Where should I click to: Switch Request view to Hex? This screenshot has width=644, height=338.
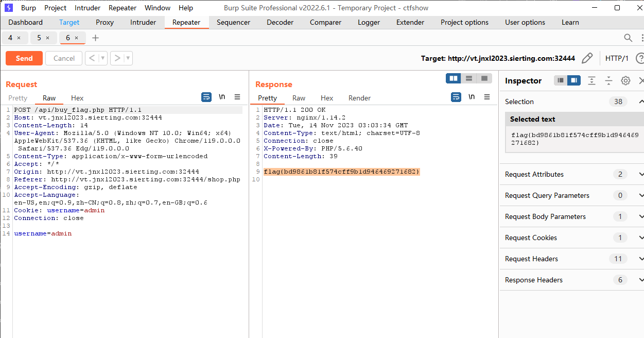(77, 98)
